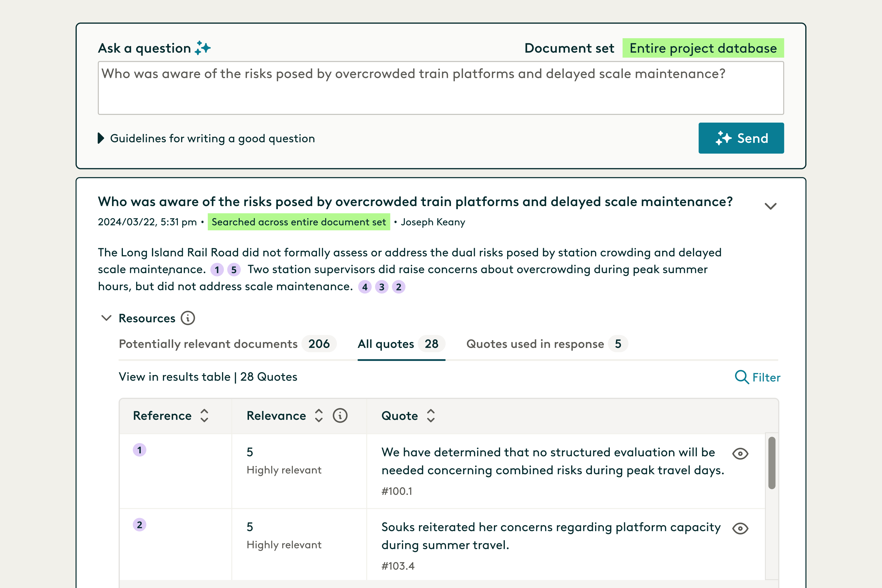Collapse the Resources section
This screenshot has width=882, height=588.
point(106,318)
